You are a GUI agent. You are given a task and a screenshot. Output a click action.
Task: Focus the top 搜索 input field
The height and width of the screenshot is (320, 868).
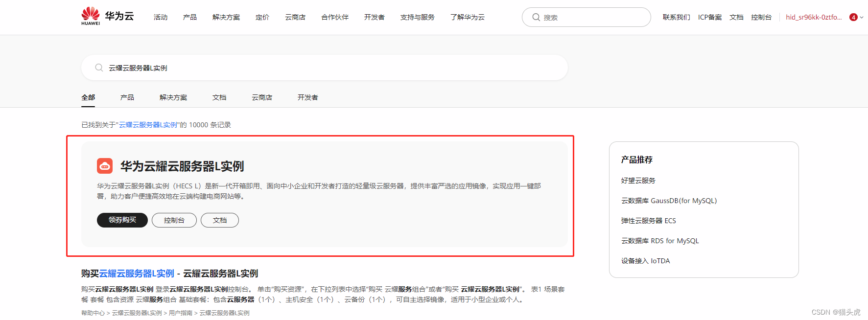coord(586,17)
